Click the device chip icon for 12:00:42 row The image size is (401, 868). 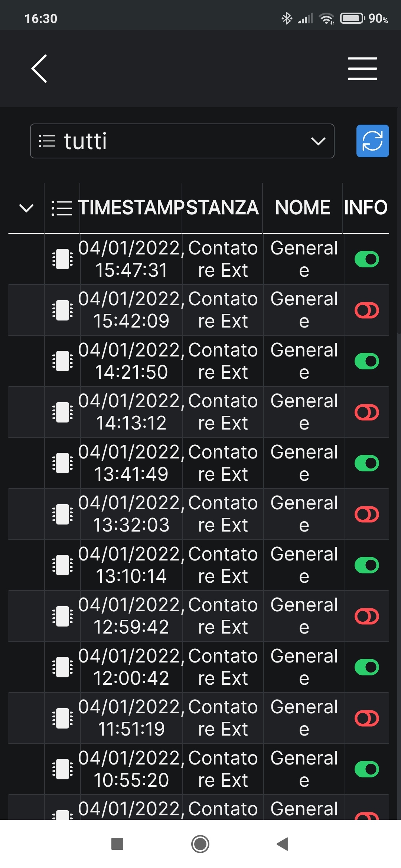tap(62, 667)
